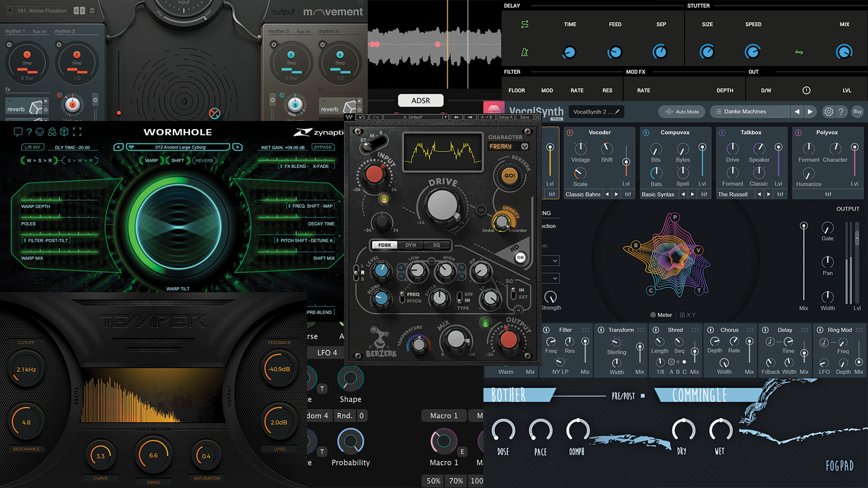Click Fogpad DOSE knob
This screenshot has width=868, height=488.
(x=503, y=431)
